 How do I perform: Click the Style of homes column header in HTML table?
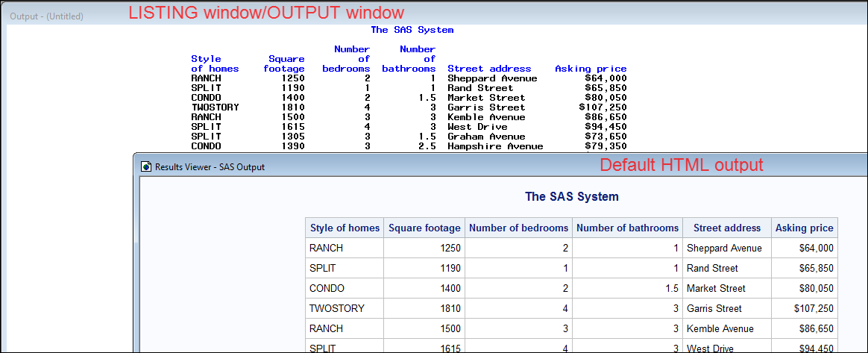[345, 228]
